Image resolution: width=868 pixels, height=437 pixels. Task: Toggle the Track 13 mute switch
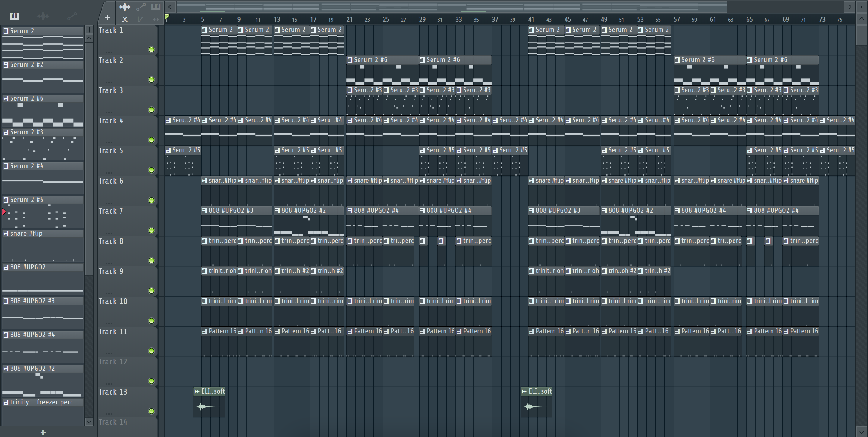(x=152, y=411)
